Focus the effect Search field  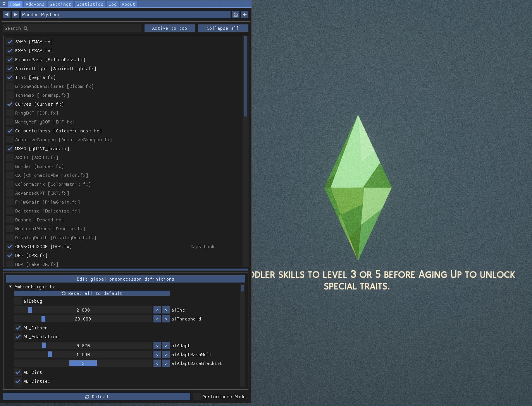click(x=72, y=28)
